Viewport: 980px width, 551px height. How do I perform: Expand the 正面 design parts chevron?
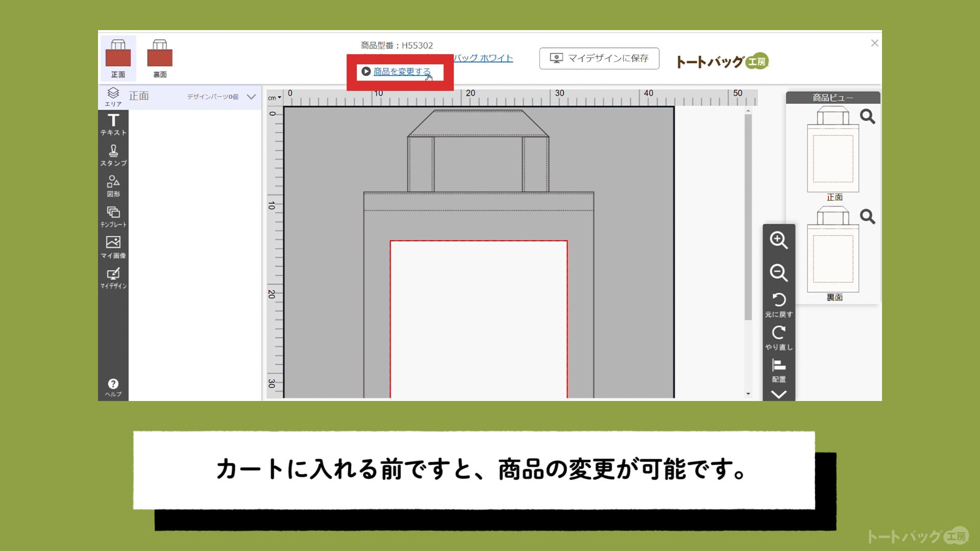pos(251,96)
